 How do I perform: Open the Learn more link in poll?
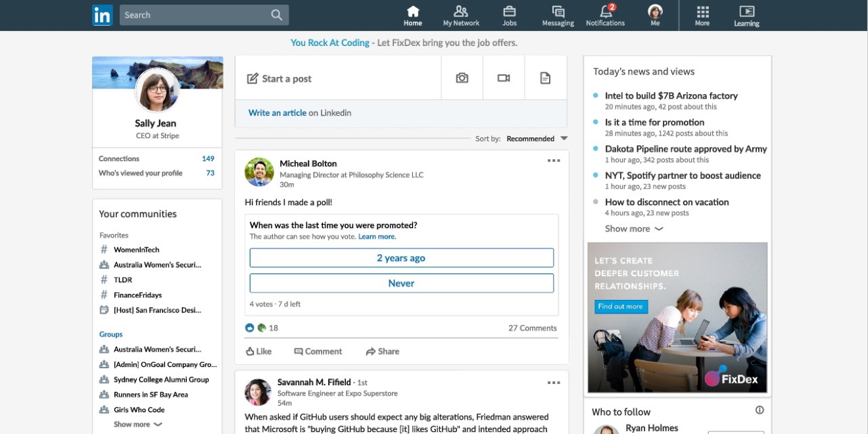pyautogui.click(x=377, y=237)
